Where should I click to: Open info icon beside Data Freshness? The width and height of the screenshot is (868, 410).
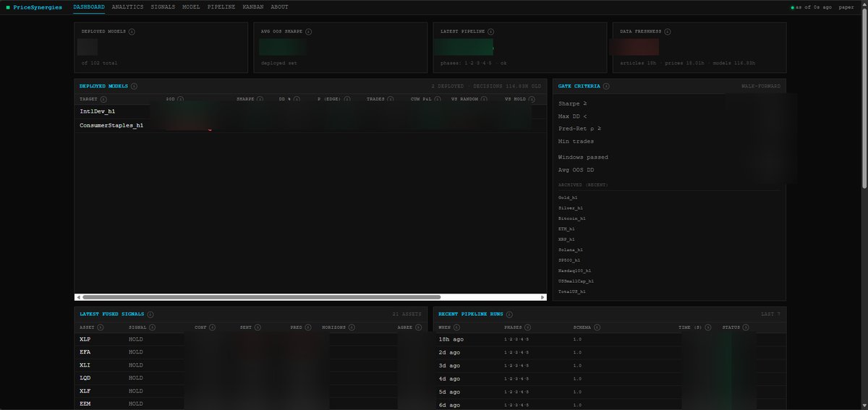(668, 32)
